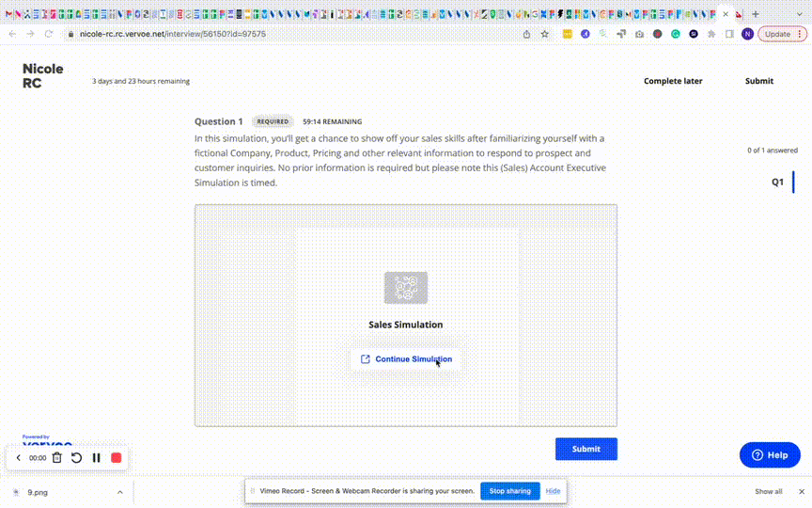Close the downloads bar with the X
Screen dimensions: 812x508
[x=802, y=491]
